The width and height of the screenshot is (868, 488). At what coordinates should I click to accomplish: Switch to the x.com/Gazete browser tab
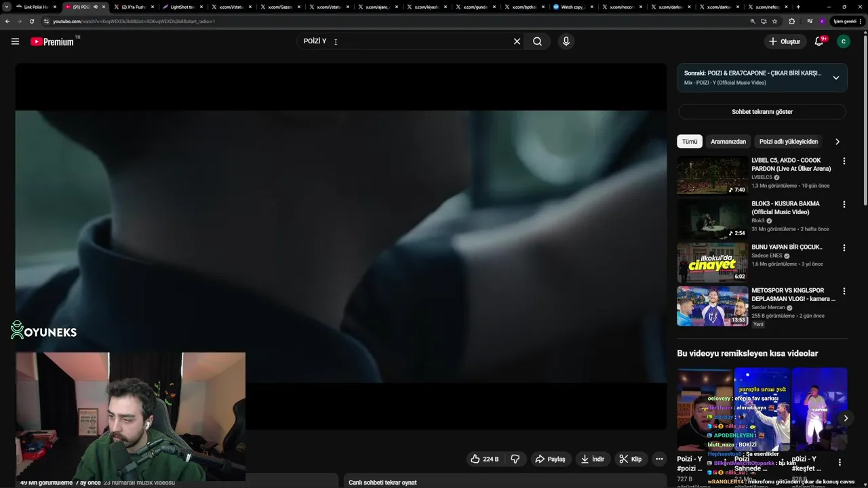pos(281,7)
